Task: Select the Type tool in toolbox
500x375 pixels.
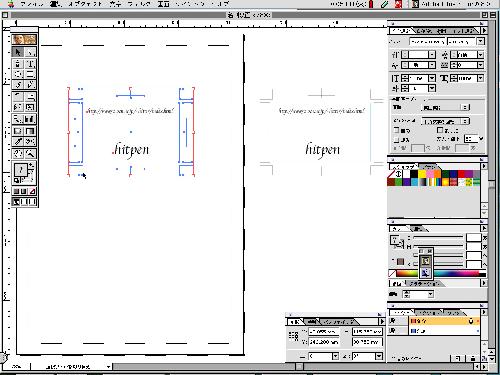Action: (30, 64)
